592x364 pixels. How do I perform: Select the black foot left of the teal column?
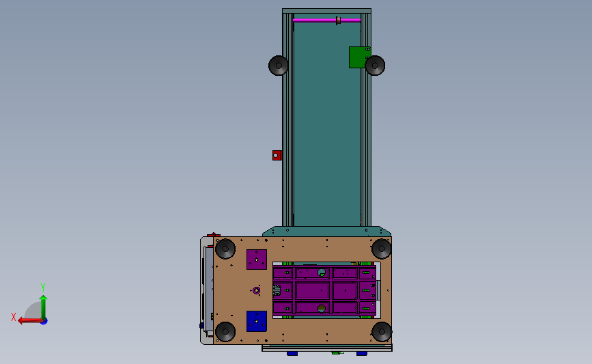coord(279,66)
